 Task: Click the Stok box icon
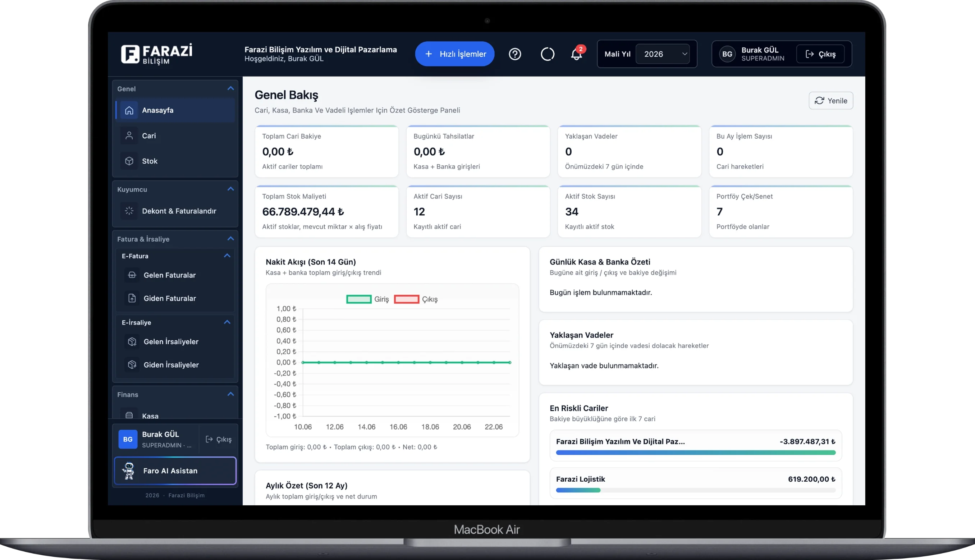(129, 161)
